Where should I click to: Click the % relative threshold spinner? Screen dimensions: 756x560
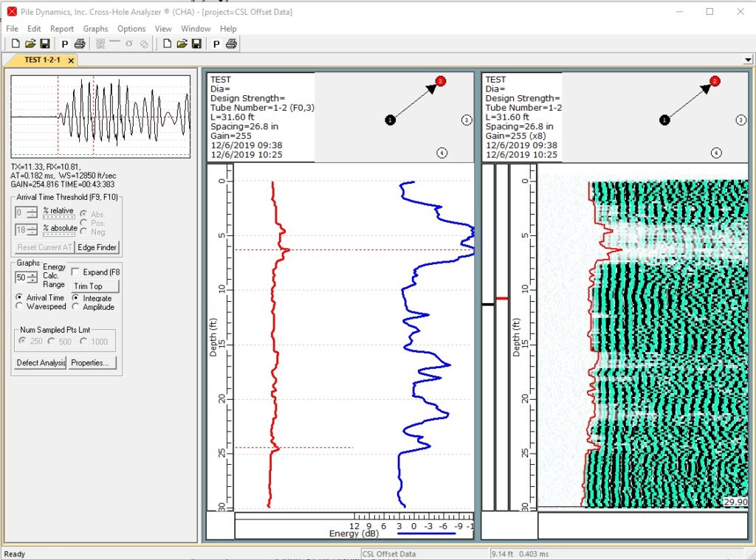(x=32, y=212)
